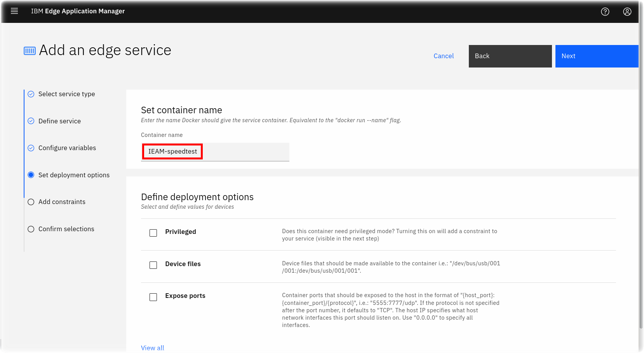This screenshot has width=644, height=353.
Task: Jump to Confirm selections step
Action: tap(66, 229)
